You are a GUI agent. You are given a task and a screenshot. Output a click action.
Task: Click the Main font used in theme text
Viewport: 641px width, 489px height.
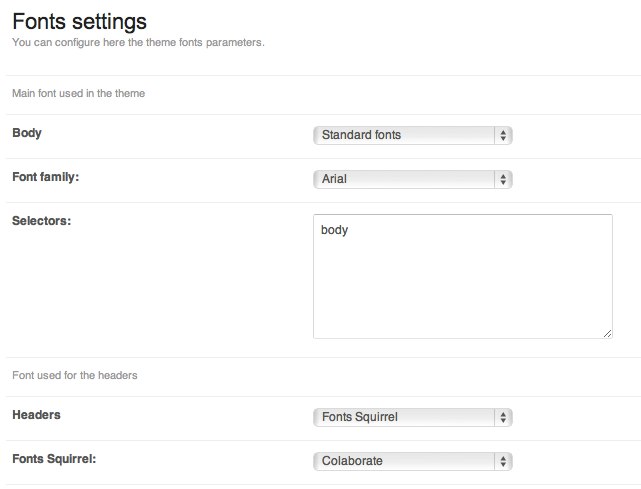point(78,93)
